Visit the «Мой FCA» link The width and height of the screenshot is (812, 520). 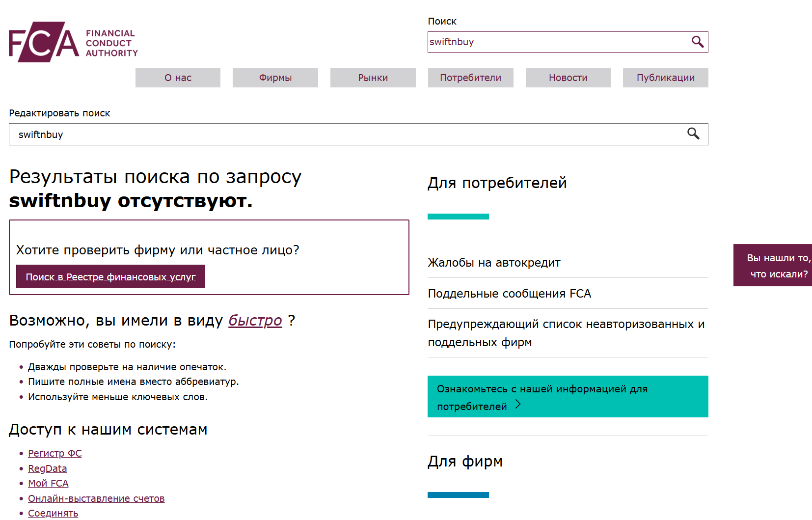[48, 483]
